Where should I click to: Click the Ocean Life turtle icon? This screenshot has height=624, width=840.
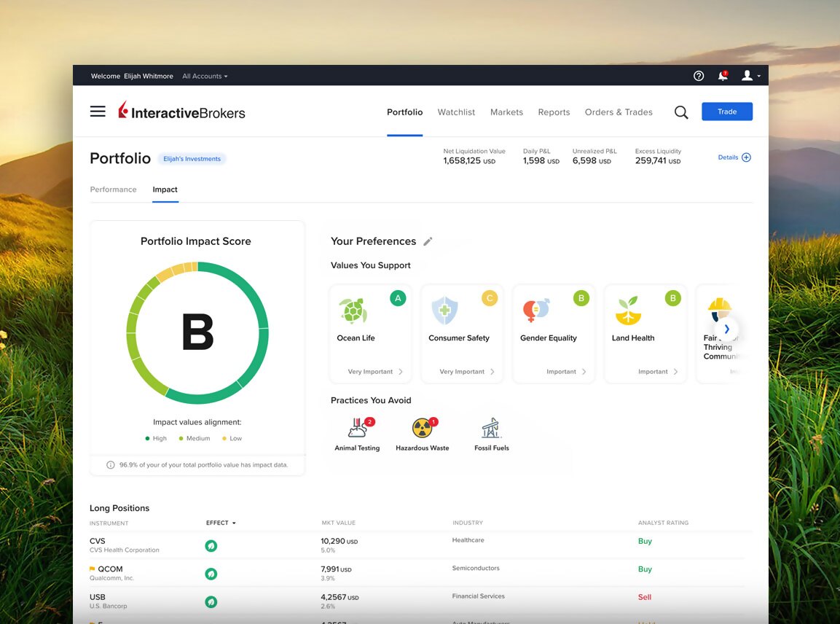click(355, 311)
